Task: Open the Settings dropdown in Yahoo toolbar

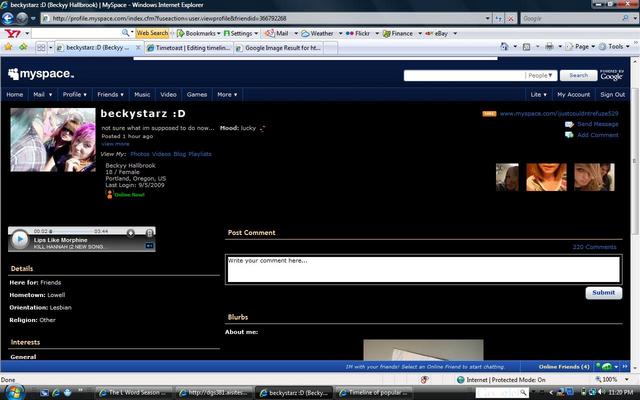Action: pyautogui.click(x=241, y=33)
